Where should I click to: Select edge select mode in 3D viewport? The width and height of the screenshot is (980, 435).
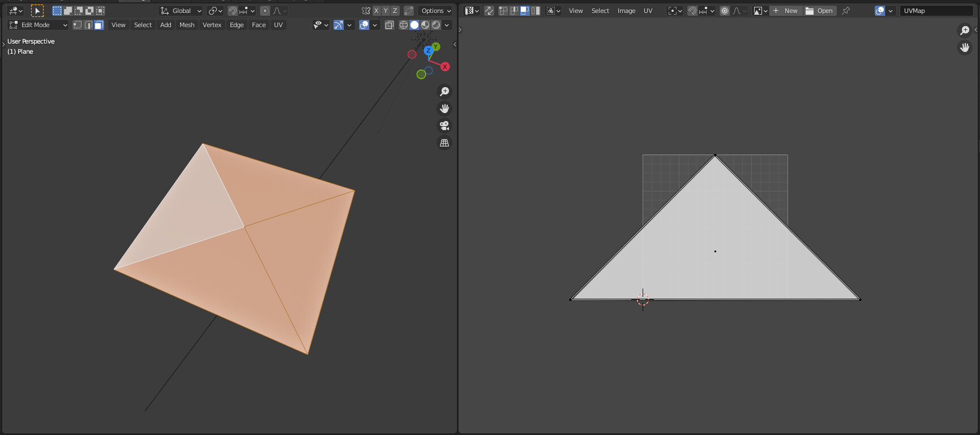[88, 25]
